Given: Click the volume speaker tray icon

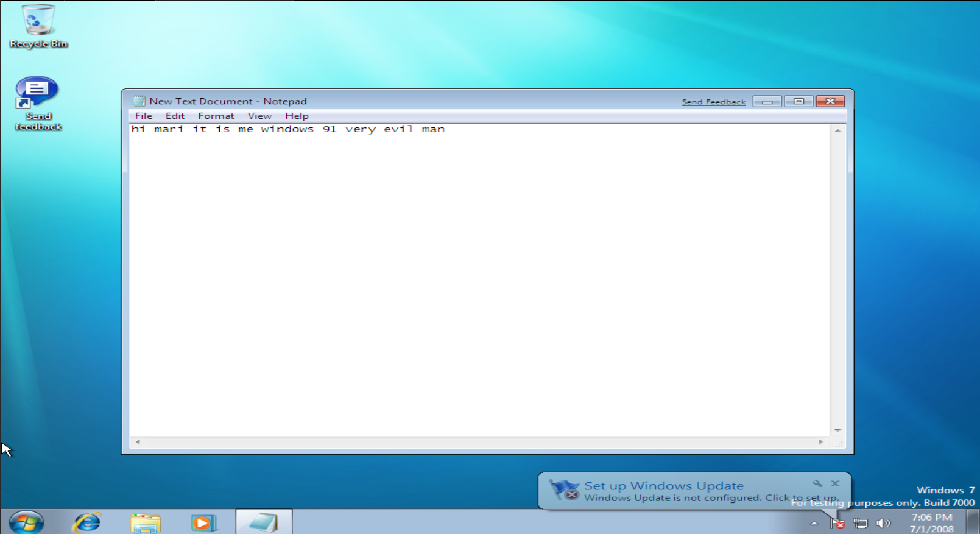Looking at the screenshot, I should (883, 523).
